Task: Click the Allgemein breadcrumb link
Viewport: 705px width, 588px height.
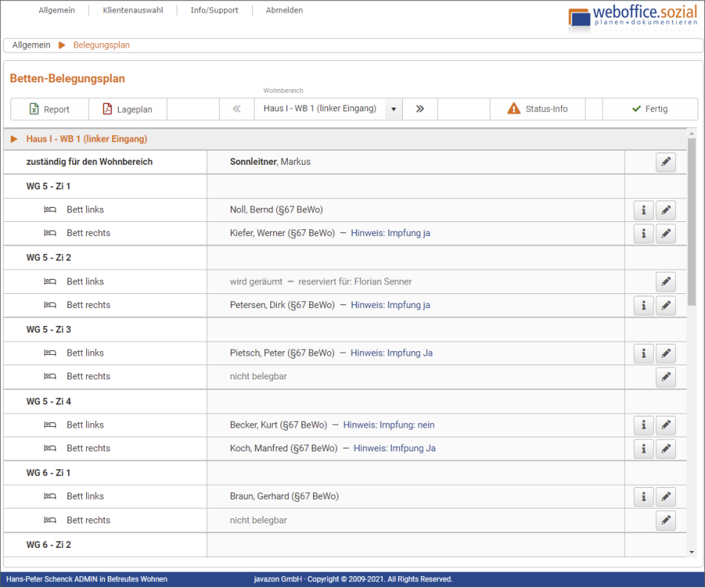Action: [x=31, y=45]
